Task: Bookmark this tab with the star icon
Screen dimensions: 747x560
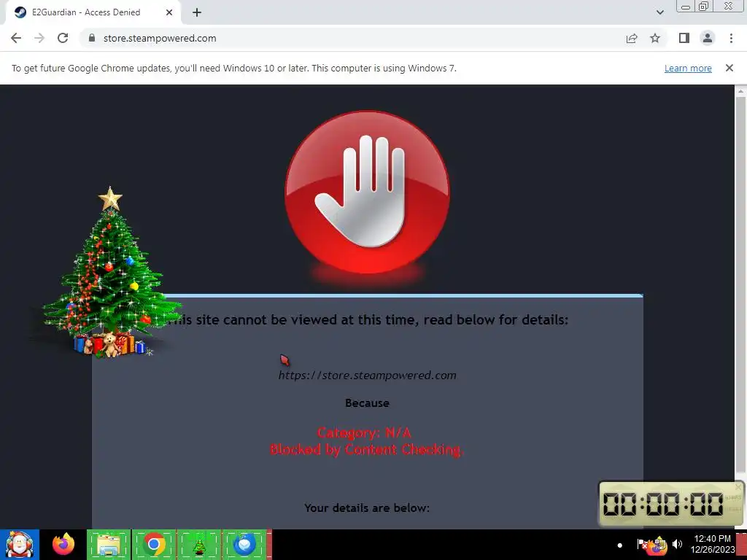Action: coord(655,38)
